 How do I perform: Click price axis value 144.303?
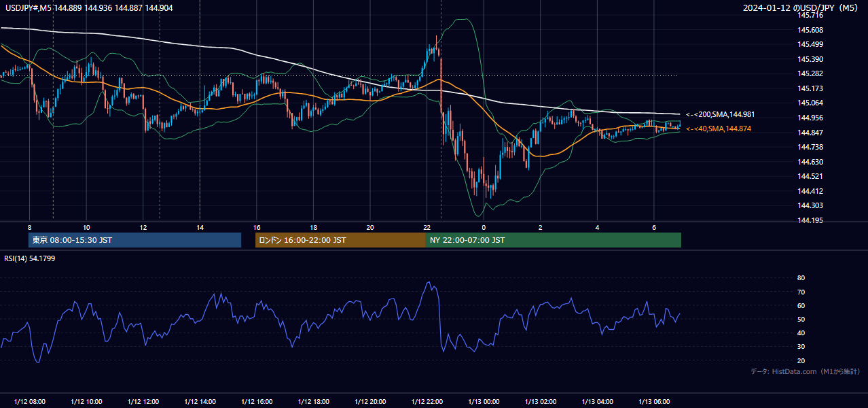click(x=811, y=205)
